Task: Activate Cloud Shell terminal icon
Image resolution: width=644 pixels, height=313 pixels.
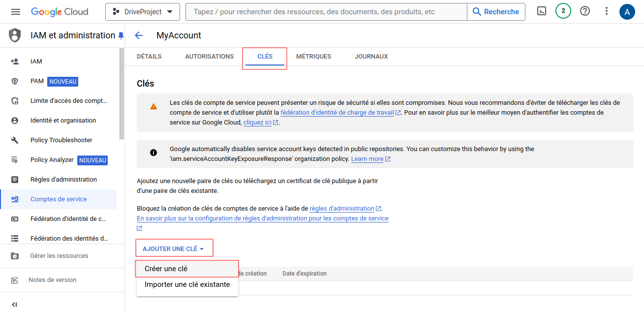Action: pos(542,11)
